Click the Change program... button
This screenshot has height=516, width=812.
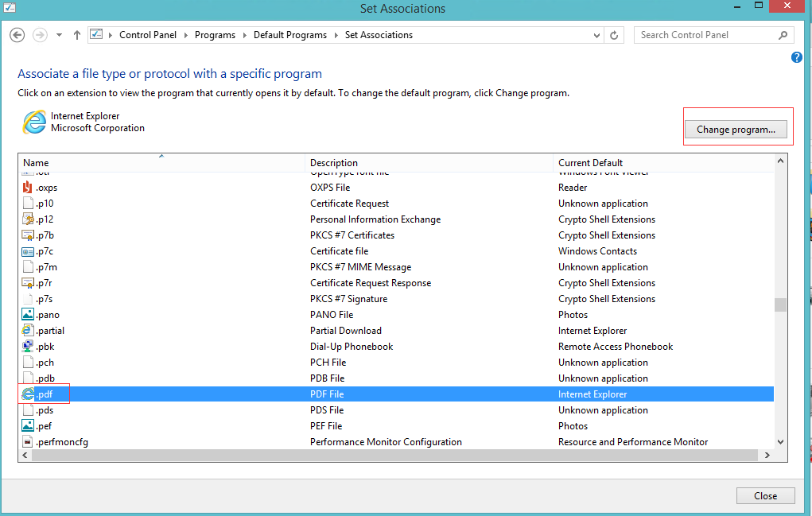point(736,130)
